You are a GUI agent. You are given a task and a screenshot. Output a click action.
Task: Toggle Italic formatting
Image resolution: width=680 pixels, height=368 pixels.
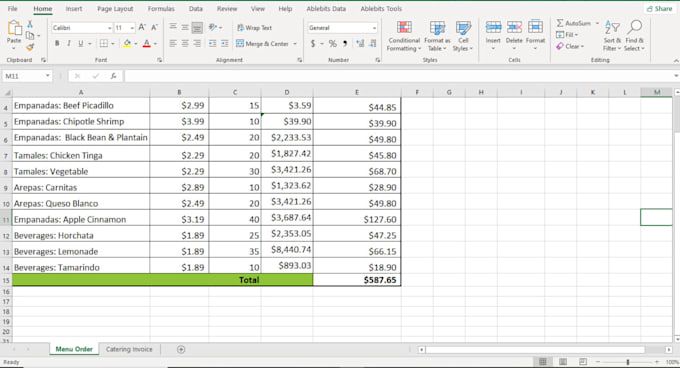pyautogui.click(x=69, y=43)
